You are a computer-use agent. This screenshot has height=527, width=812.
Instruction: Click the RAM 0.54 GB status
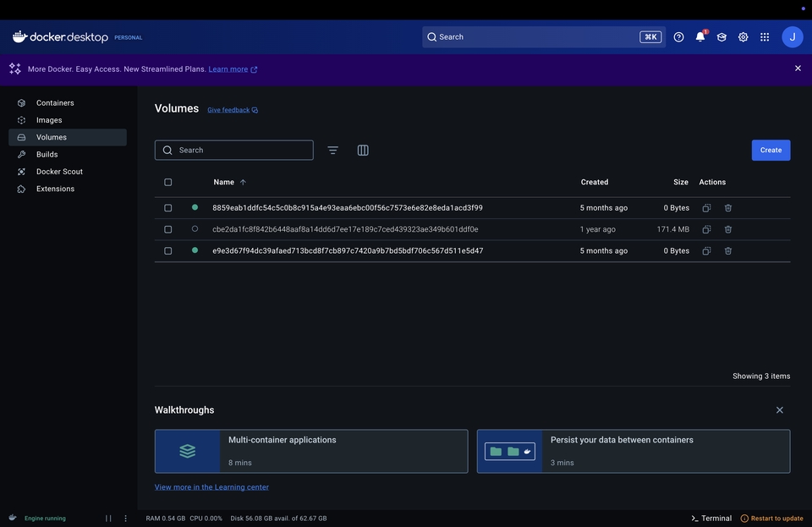click(x=165, y=519)
